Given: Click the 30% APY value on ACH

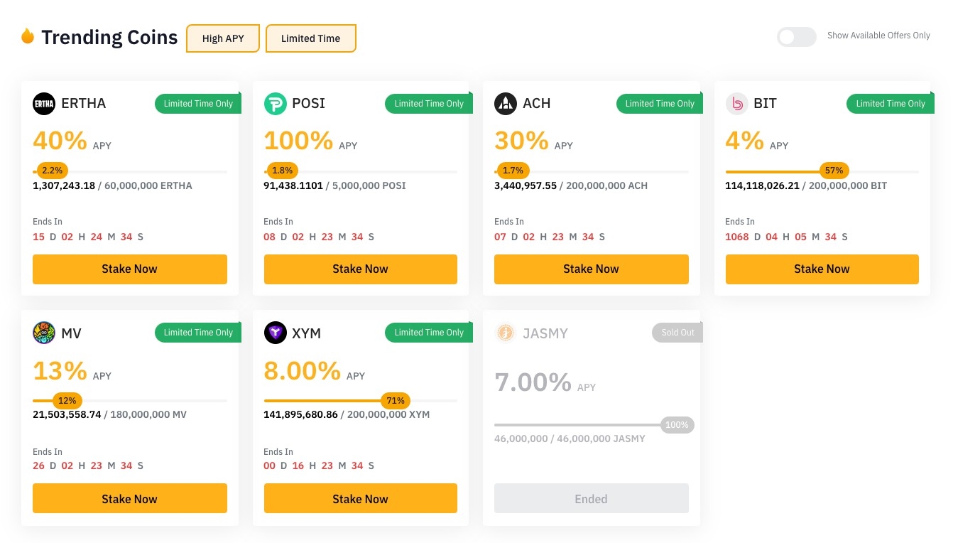Looking at the screenshot, I should click(521, 140).
